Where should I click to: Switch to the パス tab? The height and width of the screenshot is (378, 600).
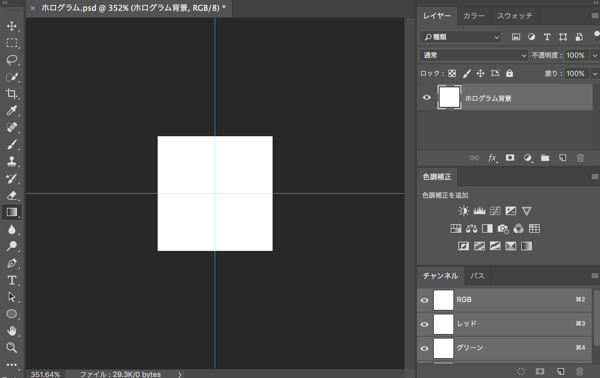pos(477,275)
